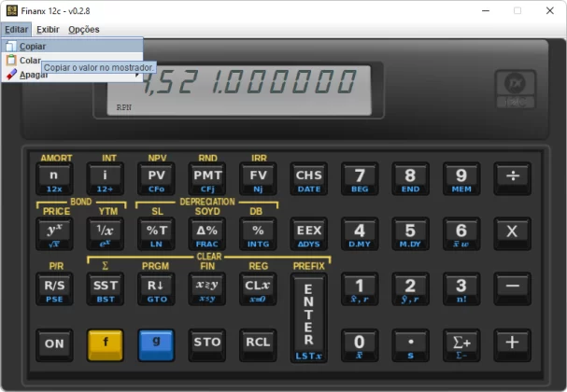Click the multiply X key

(513, 233)
